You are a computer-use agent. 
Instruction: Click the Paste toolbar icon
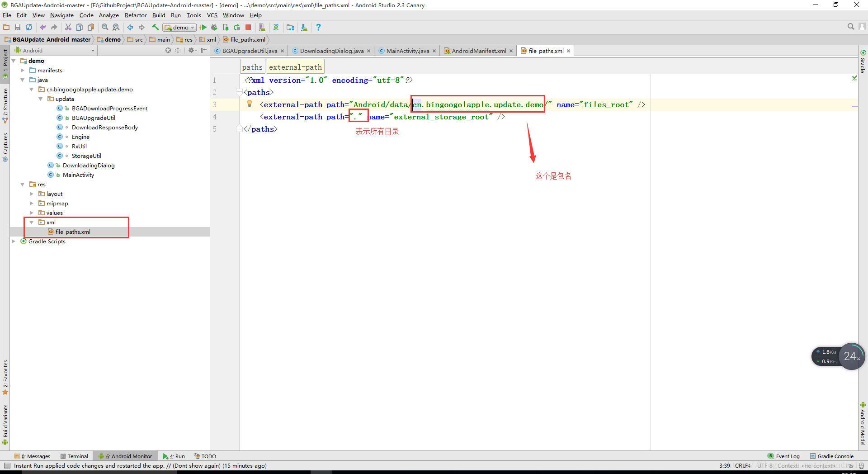click(91, 27)
